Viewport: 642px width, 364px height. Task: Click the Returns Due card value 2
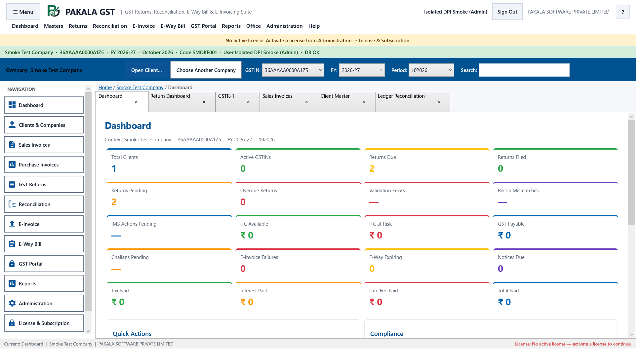372,168
